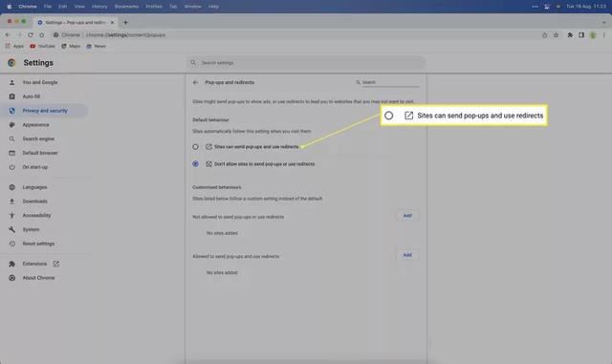Open Extensions page
Image resolution: width=612 pixels, height=364 pixels.
point(34,264)
